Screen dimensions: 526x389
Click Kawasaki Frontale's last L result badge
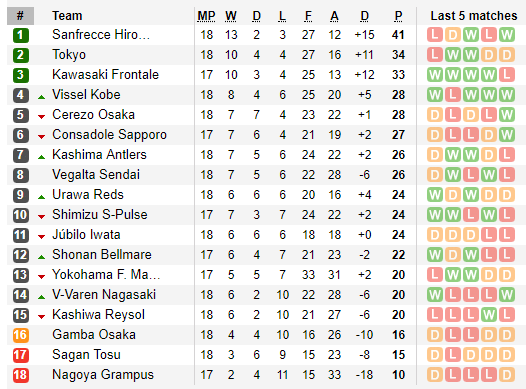[x=507, y=75]
